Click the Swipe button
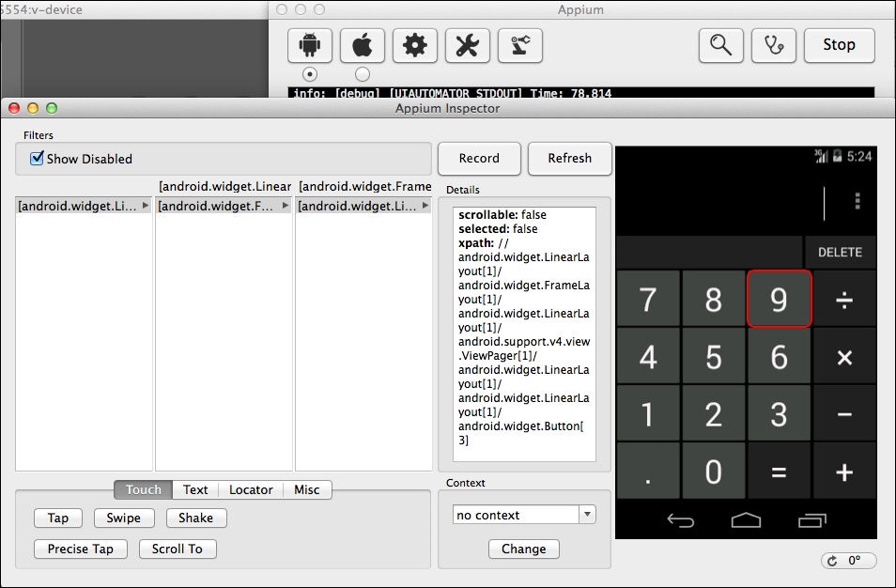Viewport: 896px width, 588px height. [x=123, y=518]
